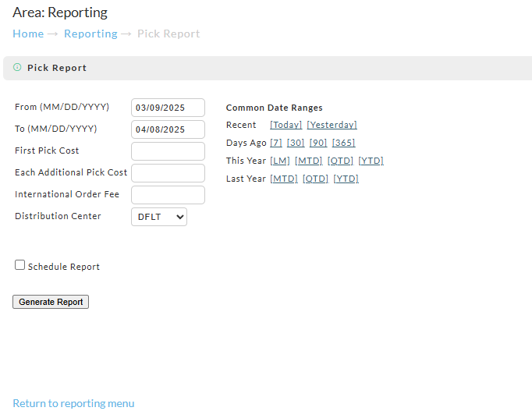Image resolution: width=532 pixels, height=418 pixels.
Task: Select This Year [YTD] range
Action: coord(371,161)
